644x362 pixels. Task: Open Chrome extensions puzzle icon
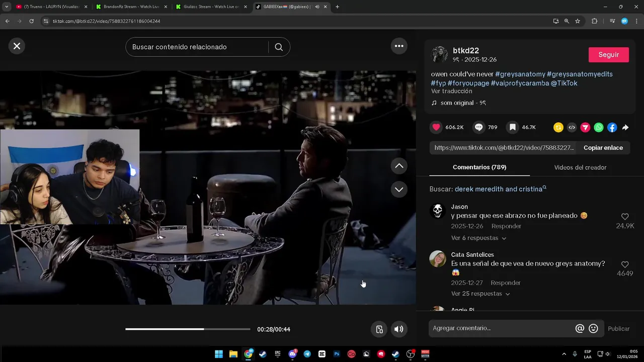click(594, 21)
